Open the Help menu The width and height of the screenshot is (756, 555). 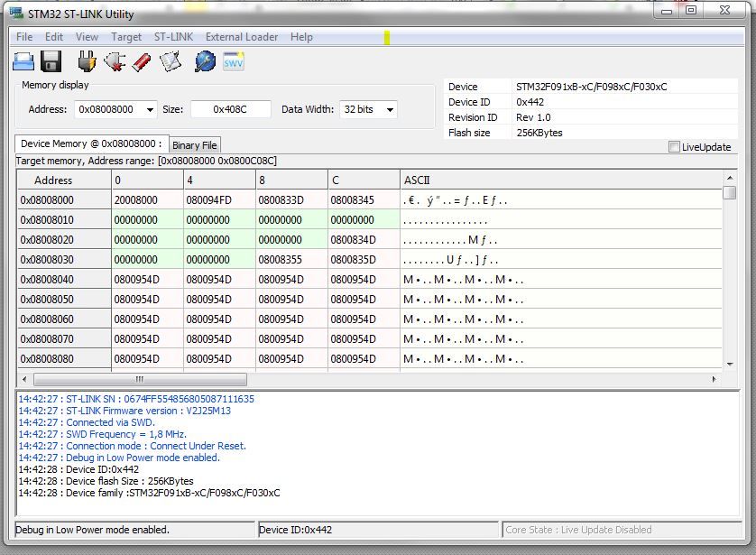point(301,37)
